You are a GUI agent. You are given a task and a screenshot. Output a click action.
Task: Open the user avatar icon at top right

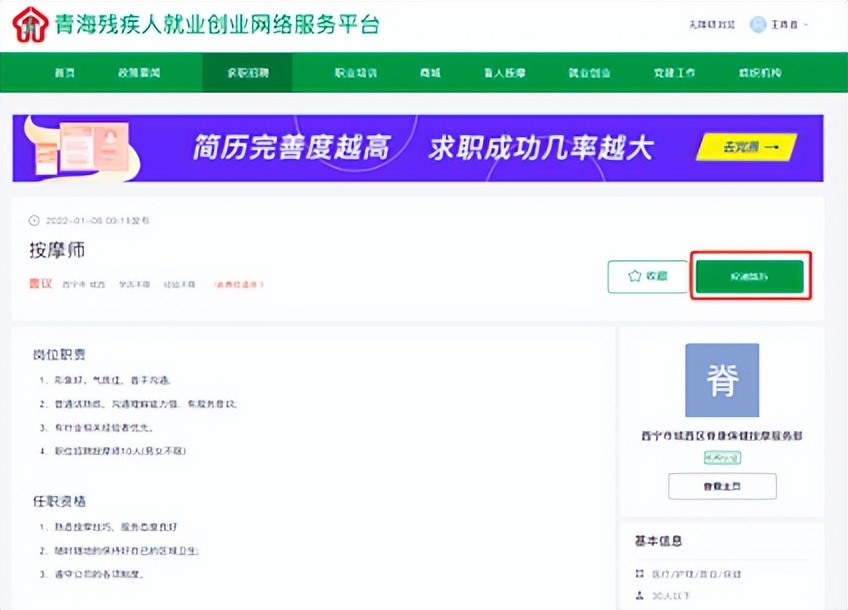coord(758,24)
